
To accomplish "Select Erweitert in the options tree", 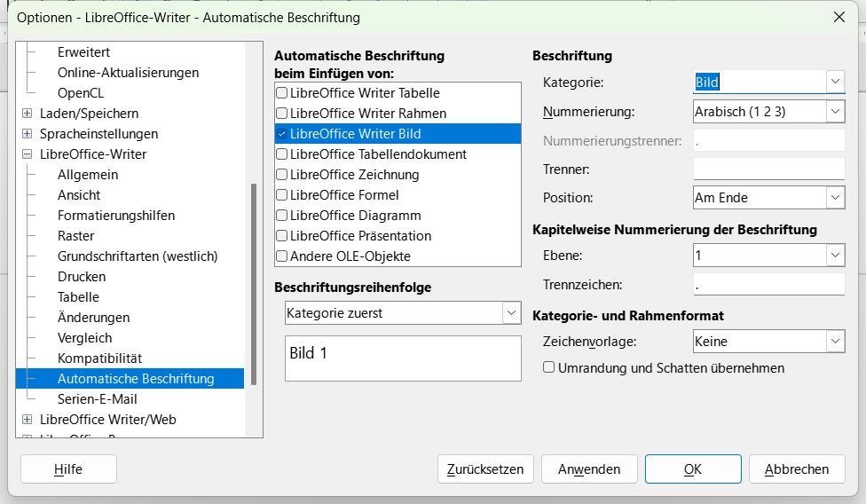I will click(83, 51).
